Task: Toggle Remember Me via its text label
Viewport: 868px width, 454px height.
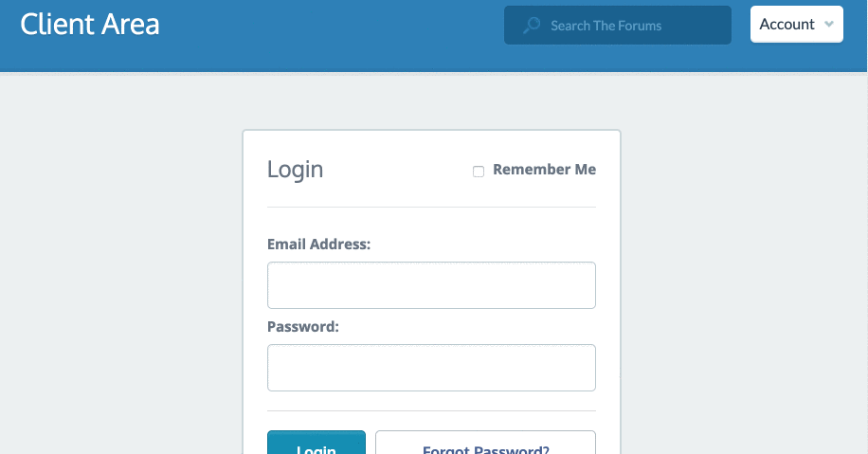Action: pyautogui.click(x=544, y=170)
